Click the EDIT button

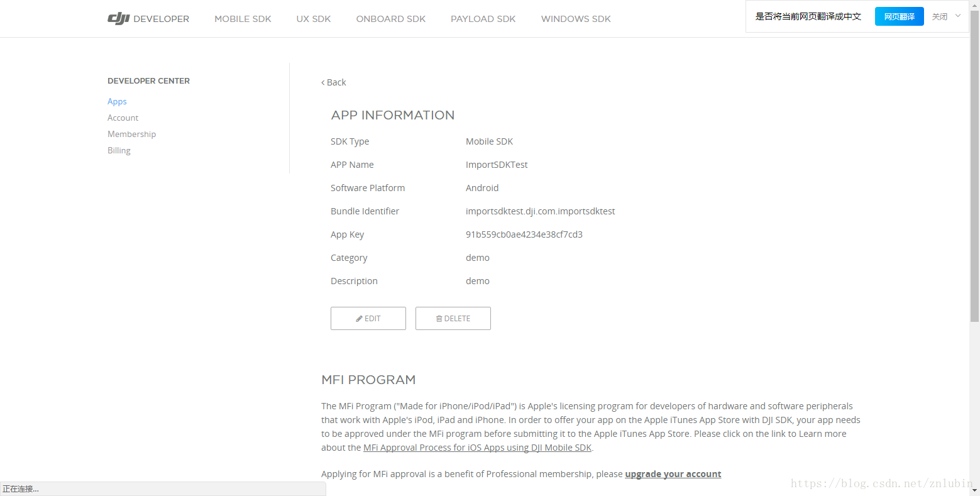tap(368, 318)
